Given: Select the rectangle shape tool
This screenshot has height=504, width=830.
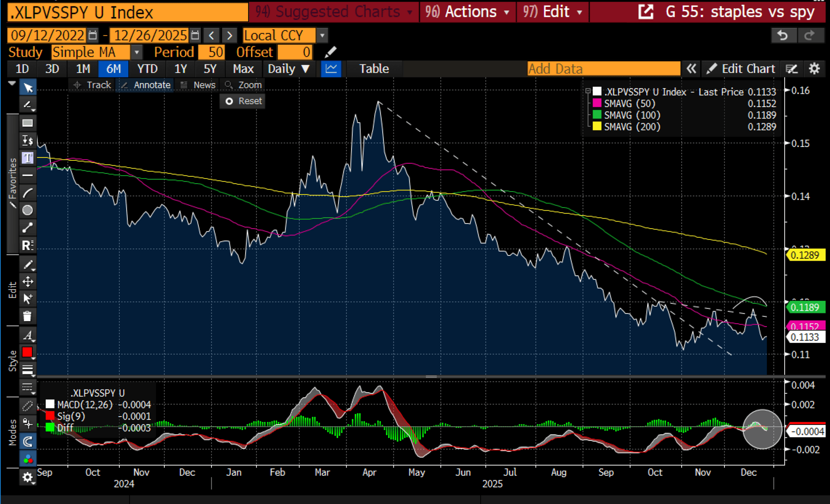Looking at the screenshot, I should tap(27, 123).
